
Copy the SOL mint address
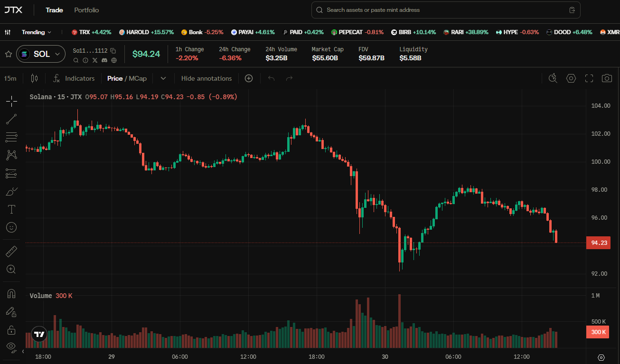tap(113, 50)
